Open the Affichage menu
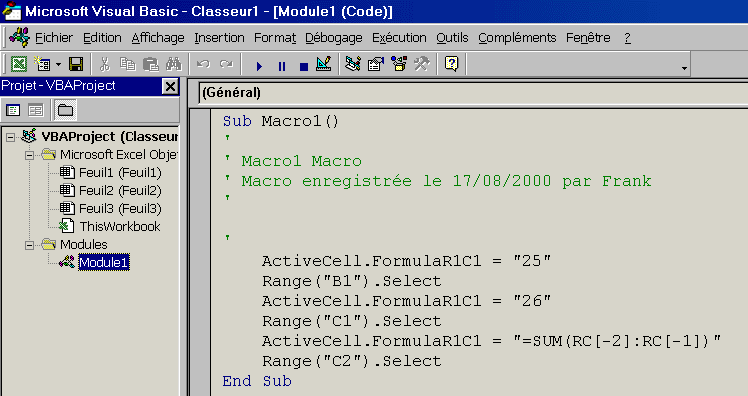This screenshot has height=396, width=748. 158,38
